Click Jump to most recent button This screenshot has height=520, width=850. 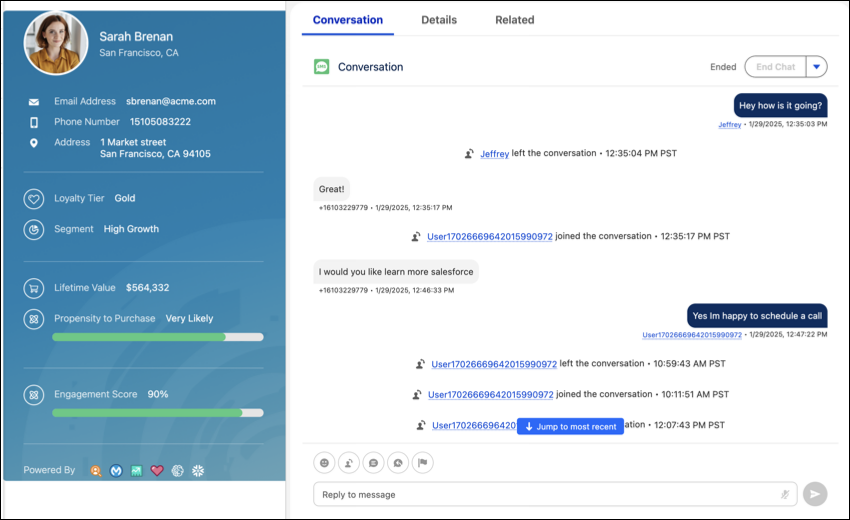[570, 426]
